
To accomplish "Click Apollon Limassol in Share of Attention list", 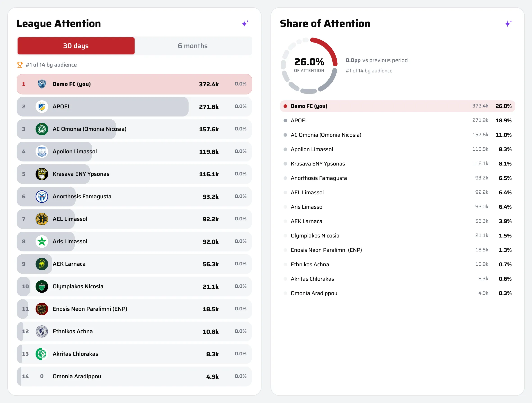I will pyautogui.click(x=312, y=149).
